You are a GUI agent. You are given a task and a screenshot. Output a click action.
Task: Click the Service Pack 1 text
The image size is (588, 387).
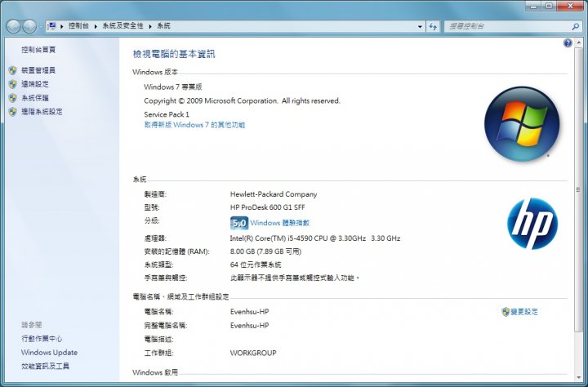(167, 114)
